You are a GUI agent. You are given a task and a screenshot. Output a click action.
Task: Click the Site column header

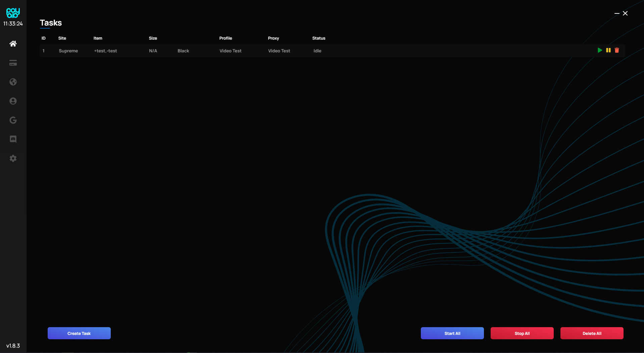pos(62,38)
